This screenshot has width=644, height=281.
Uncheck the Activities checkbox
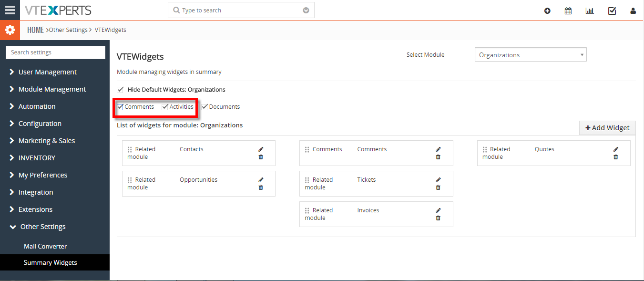(165, 107)
